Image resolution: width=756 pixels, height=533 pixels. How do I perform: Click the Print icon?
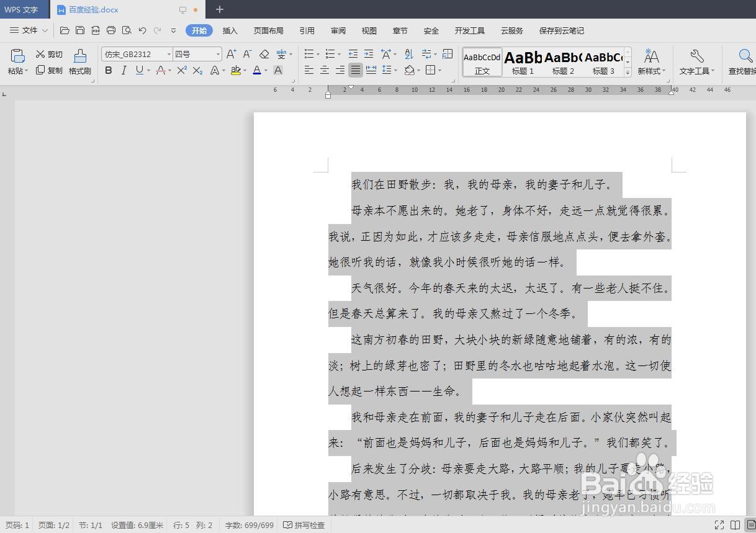[x=111, y=30]
